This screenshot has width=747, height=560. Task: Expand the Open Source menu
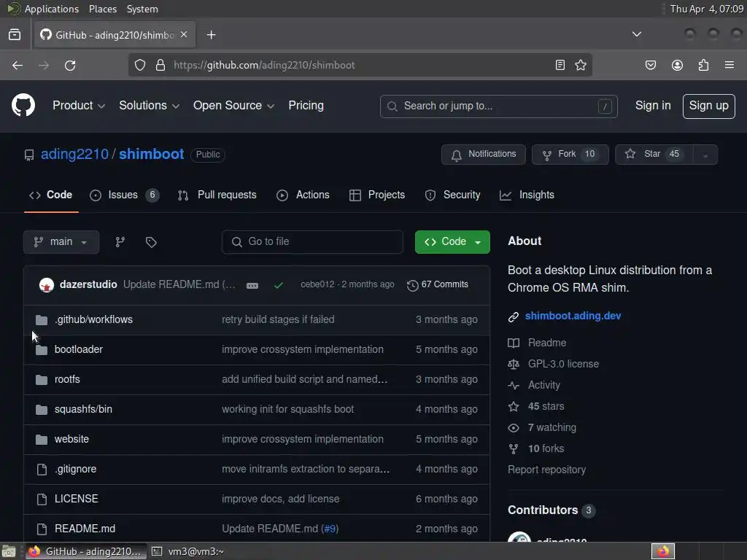point(233,106)
